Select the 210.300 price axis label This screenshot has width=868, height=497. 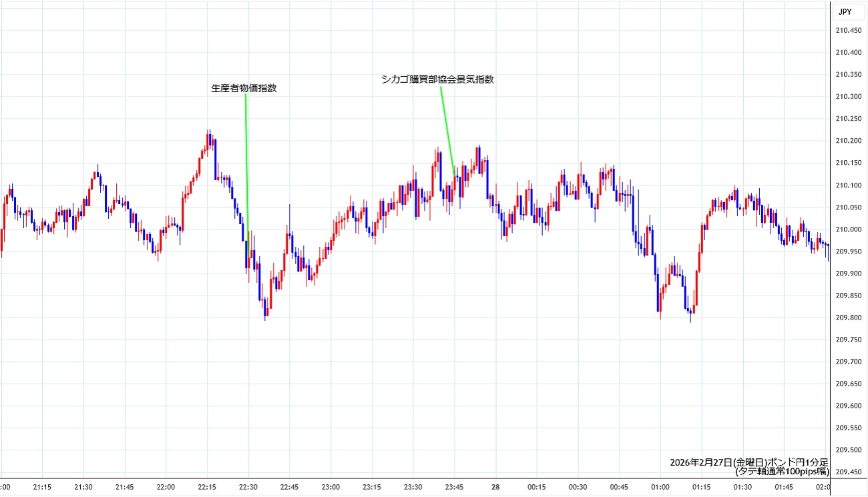pos(848,97)
